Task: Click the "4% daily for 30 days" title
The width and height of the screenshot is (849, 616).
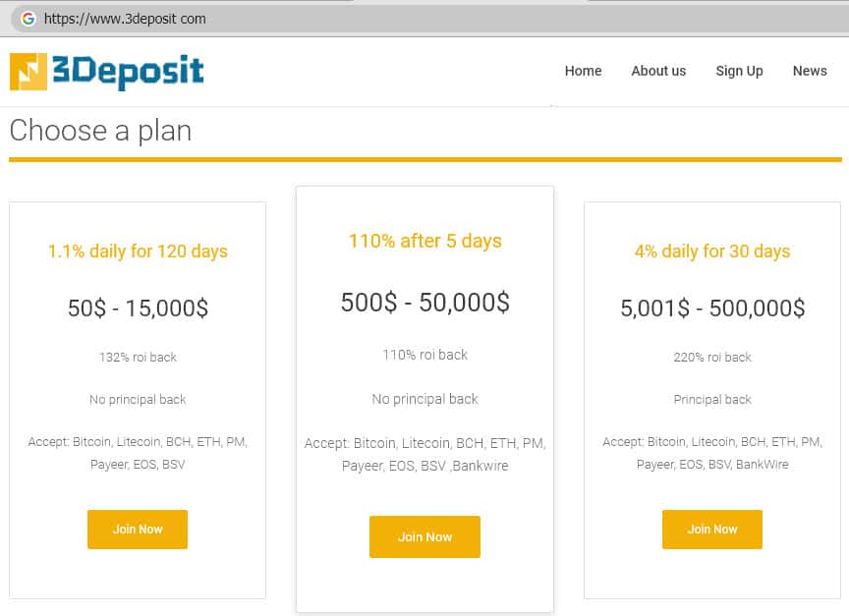Action: (x=712, y=252)
